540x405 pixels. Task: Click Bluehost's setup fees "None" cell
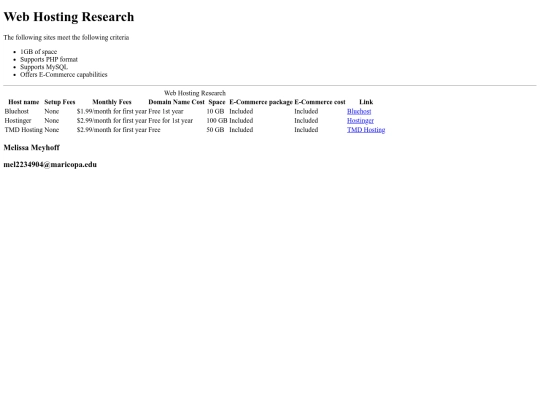(52, 111)
